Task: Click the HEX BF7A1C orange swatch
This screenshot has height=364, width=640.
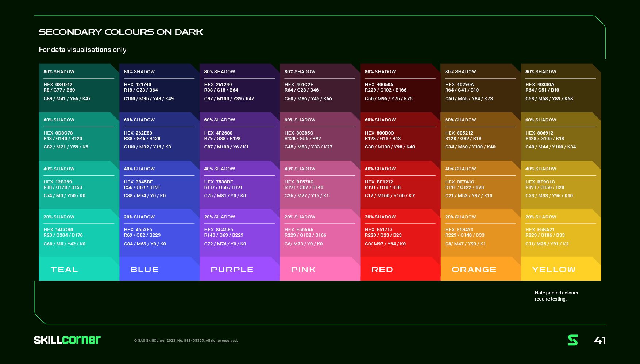Action: click(x=481, y=185)
